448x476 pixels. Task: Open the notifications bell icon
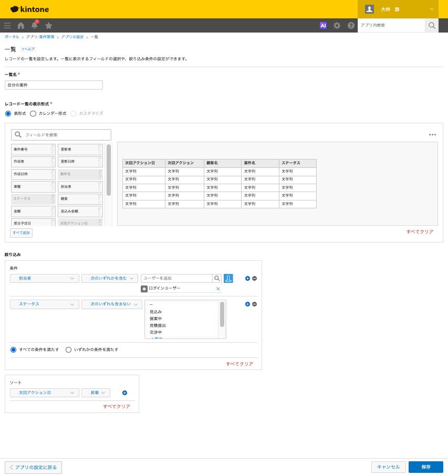click(x=35, y=25)
